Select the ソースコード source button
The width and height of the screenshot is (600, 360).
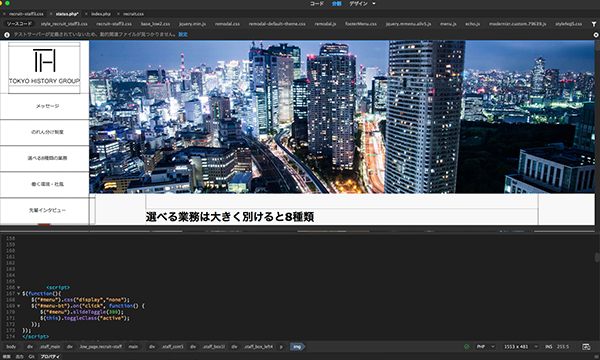click(x=19, y=24)
